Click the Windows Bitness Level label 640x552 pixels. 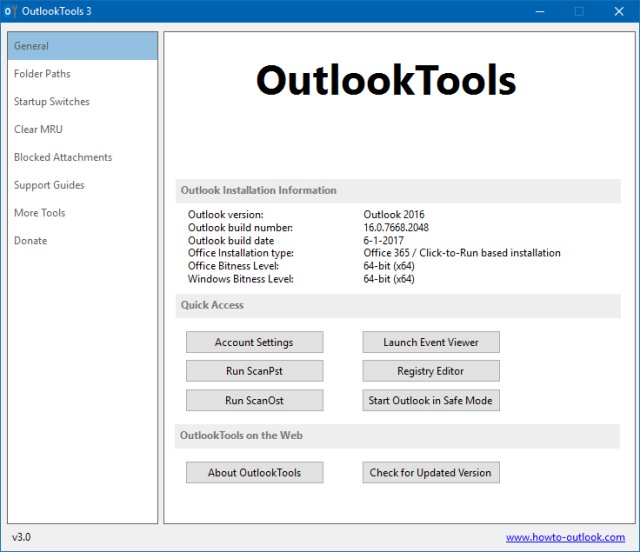pyautogui.click(x=241, y=279)
